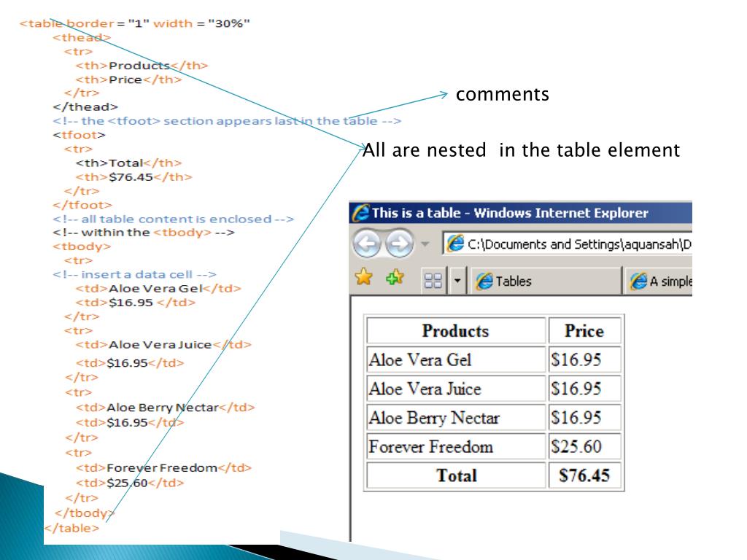The width and height of the screenshot is (747, 560).
Task: Click the $76.45 total cell
Action: (584, 475)
